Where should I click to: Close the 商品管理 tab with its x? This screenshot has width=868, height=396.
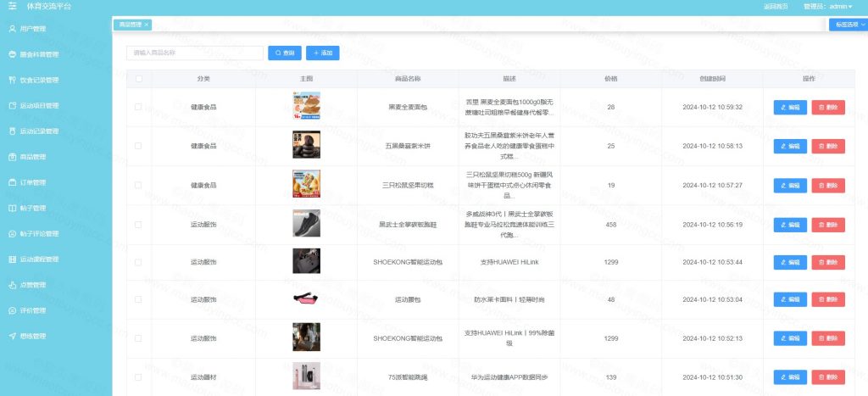pos(146,25)
